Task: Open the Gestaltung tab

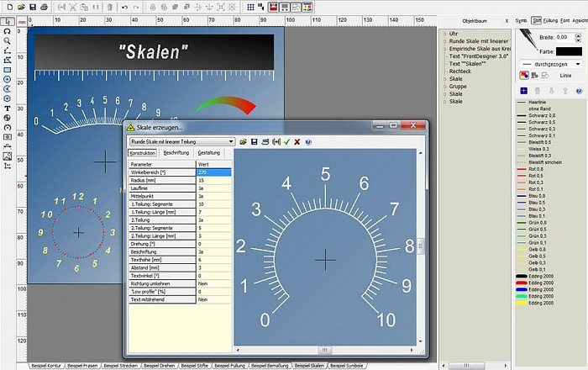Action: pyautogui.click(x=208, y=153)
